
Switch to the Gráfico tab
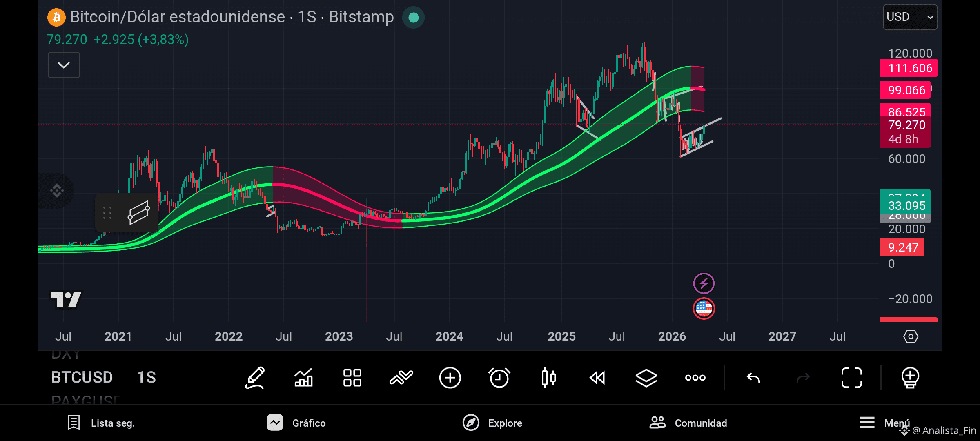click(x=296, y=423)
